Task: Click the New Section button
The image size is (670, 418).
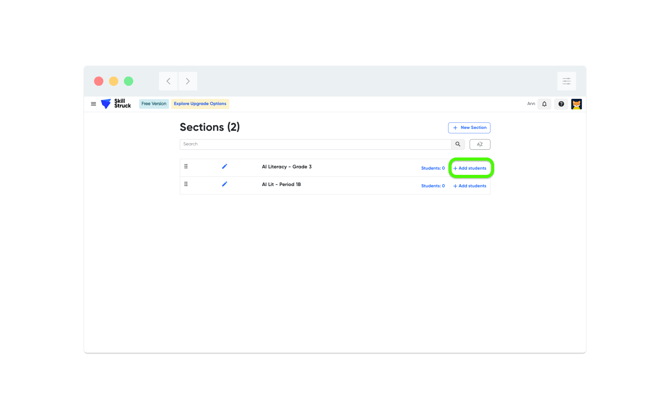Action: coord(469,128)
